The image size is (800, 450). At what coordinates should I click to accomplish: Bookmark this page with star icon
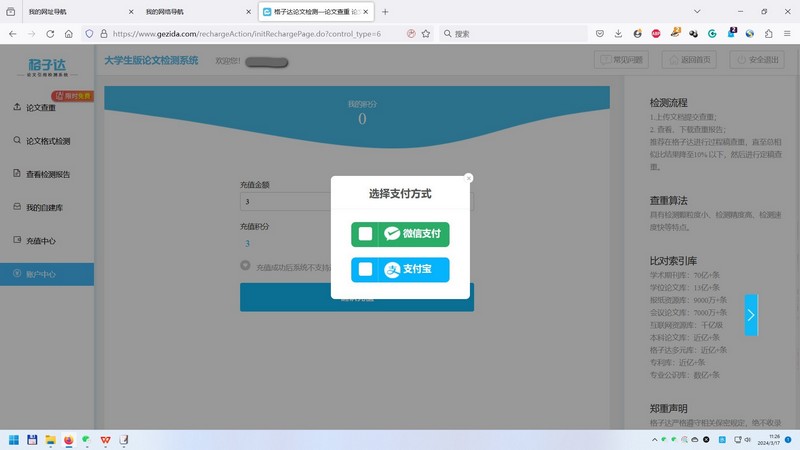426,33
